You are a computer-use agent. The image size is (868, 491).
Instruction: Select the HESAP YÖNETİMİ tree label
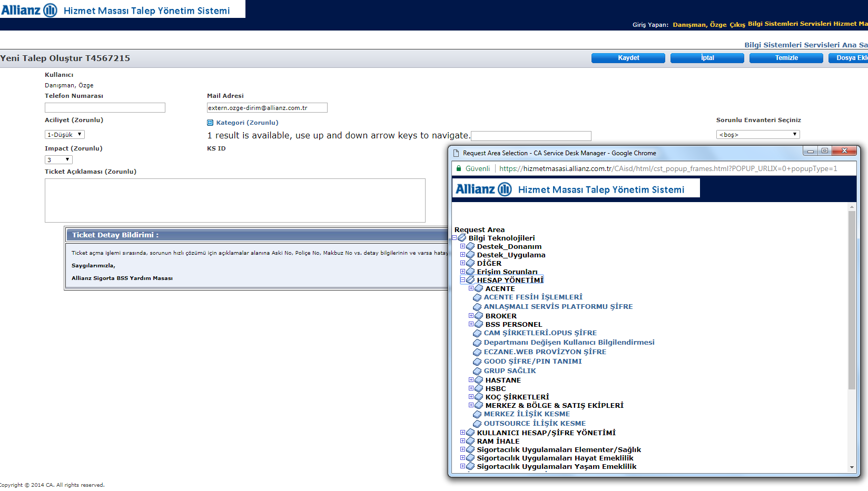pyautogui.click(x=510, y=280)
